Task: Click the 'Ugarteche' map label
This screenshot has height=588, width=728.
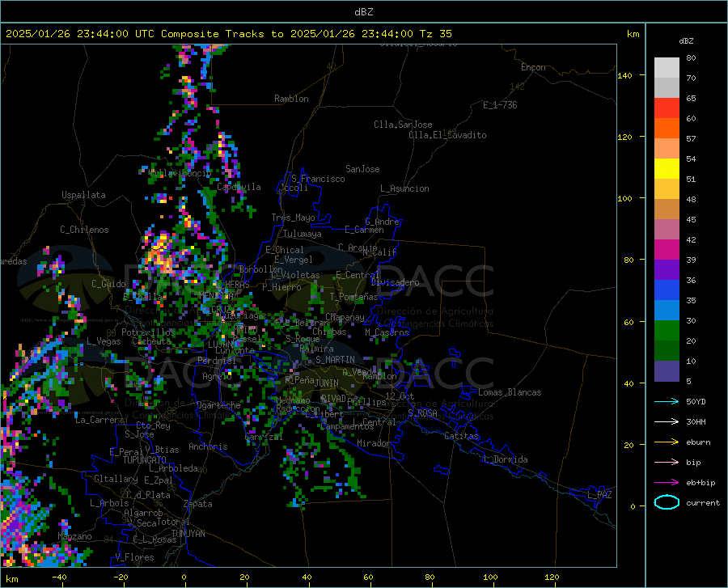Action: pos(218,405)
